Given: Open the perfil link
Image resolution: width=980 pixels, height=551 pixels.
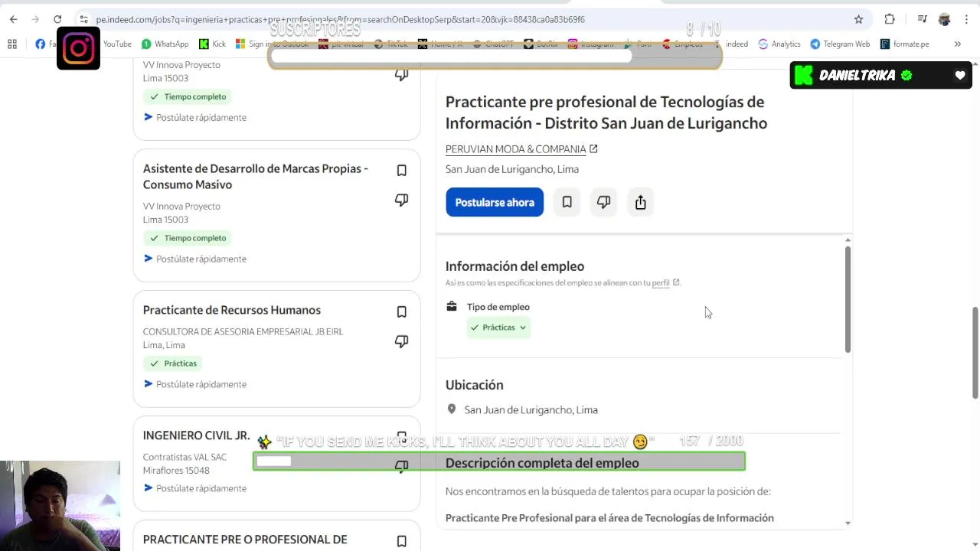Looking at the screenshot, I should [x=660, y=282].
